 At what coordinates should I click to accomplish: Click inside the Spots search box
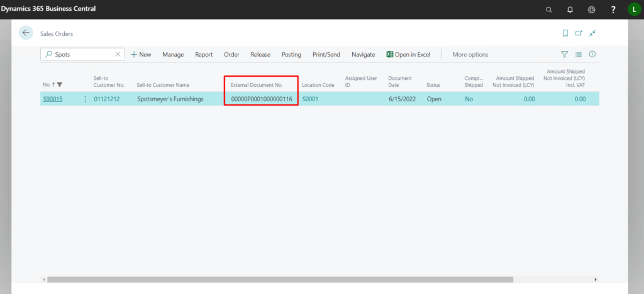[x=84, y=54]
